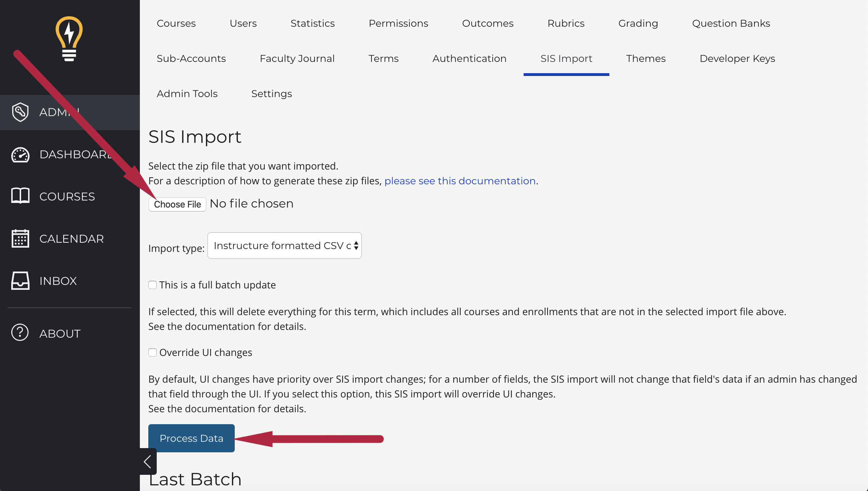Select the Question Banks tab
Image resolution: width=868 pixels, height=491 pixels.
[x=731, y=23]
